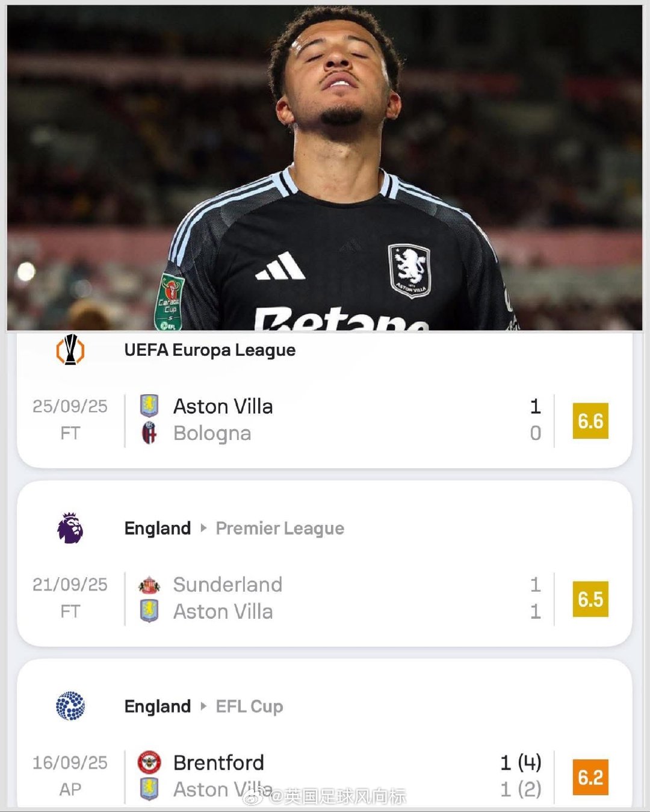Screen dimensions: 650x812
Task: Select the 6.5 yellow rating badge
Action: 590,599
